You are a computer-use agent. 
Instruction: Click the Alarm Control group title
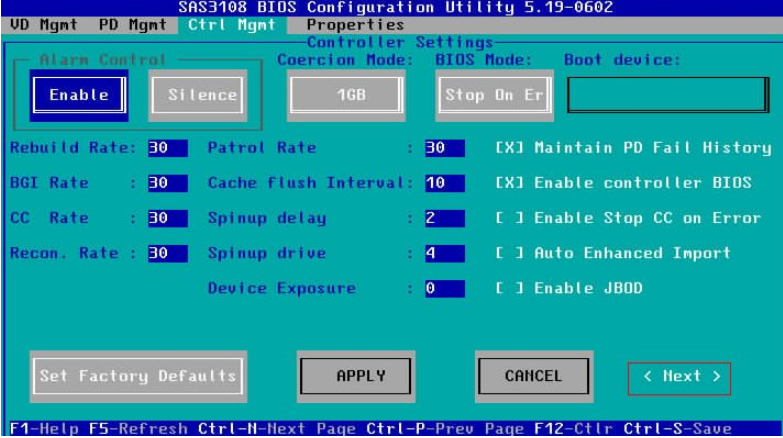point(102,60)
